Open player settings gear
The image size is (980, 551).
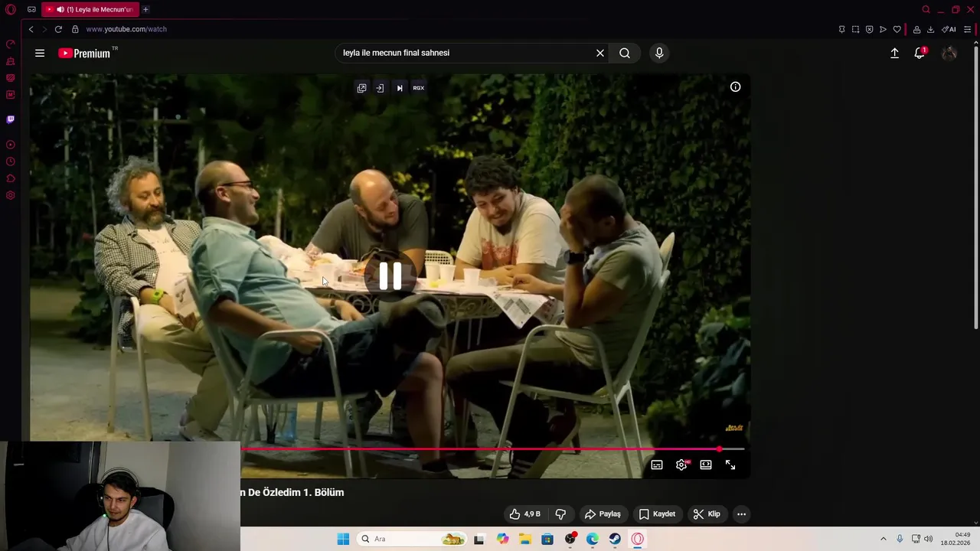[681, 465]
